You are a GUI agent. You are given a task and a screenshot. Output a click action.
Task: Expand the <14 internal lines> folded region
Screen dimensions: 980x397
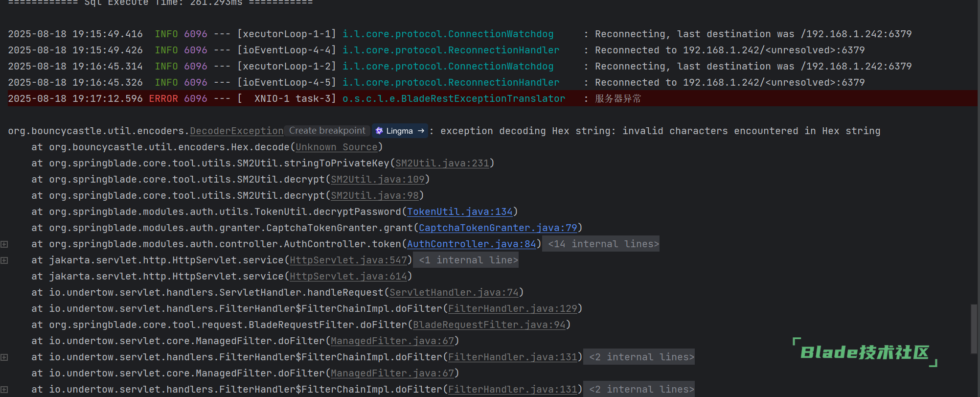point(603,244)
